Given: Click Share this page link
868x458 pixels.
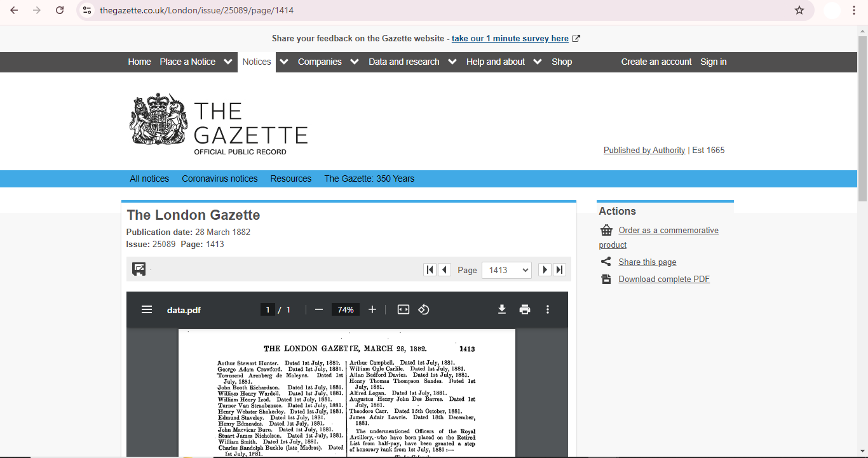Looking at the screenshot, I should coord(648,262).
